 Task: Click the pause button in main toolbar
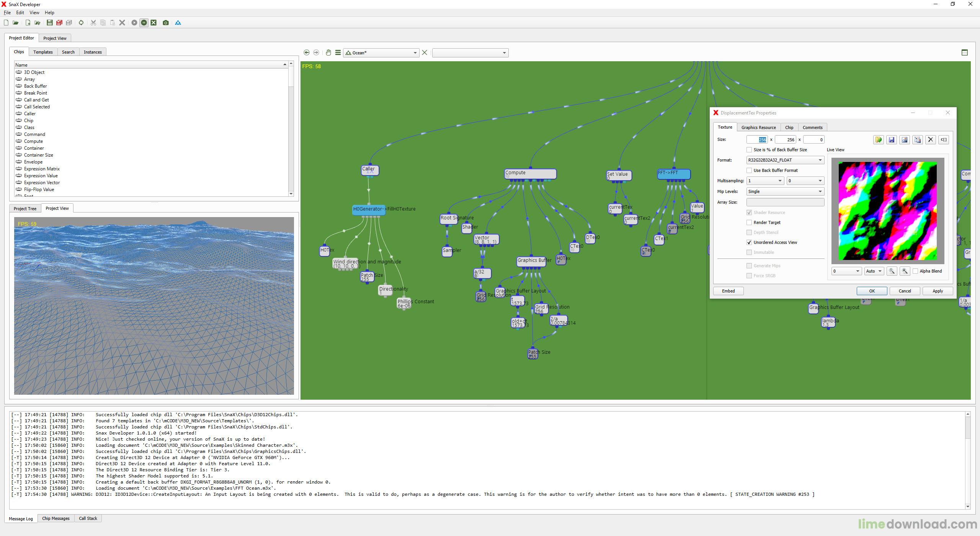click(x=144, y=23)
